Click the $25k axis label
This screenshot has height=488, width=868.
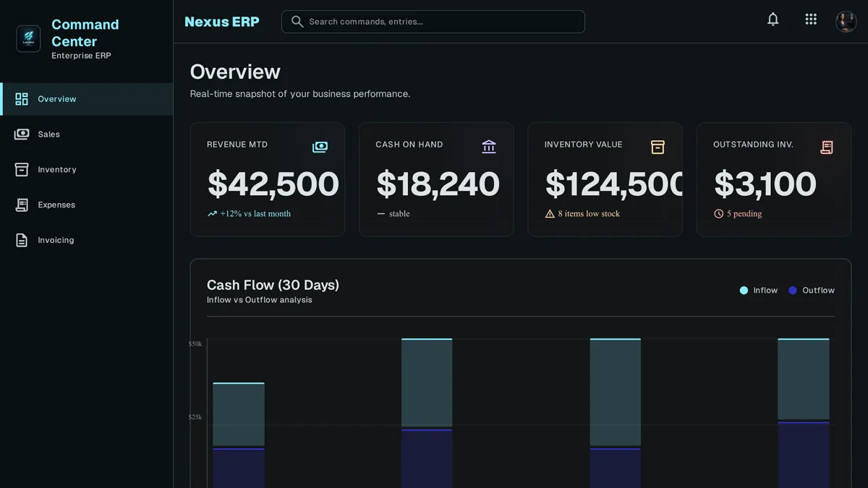tap(195, 417)
